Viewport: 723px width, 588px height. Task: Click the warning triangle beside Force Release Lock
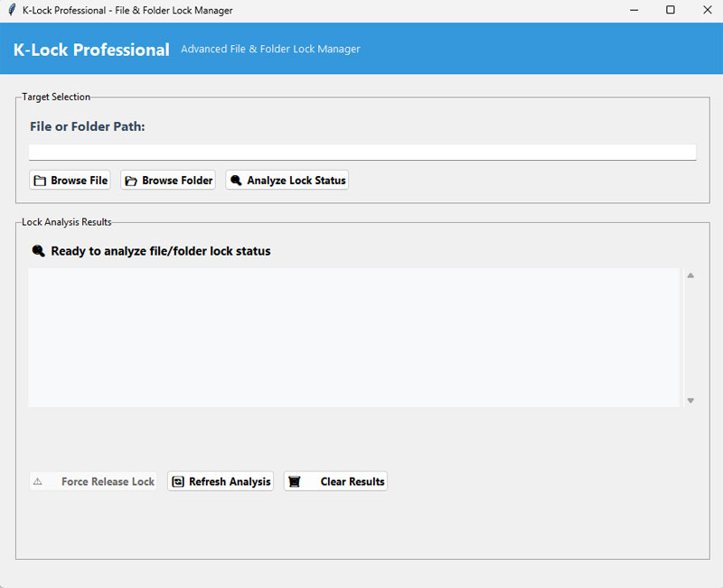(37, 481)
